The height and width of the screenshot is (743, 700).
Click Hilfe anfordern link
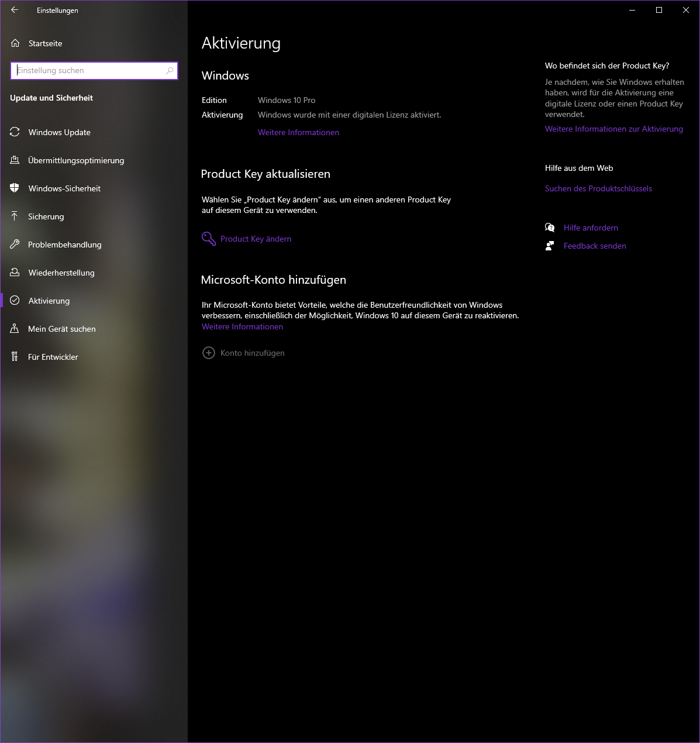(x=591, y=228)
